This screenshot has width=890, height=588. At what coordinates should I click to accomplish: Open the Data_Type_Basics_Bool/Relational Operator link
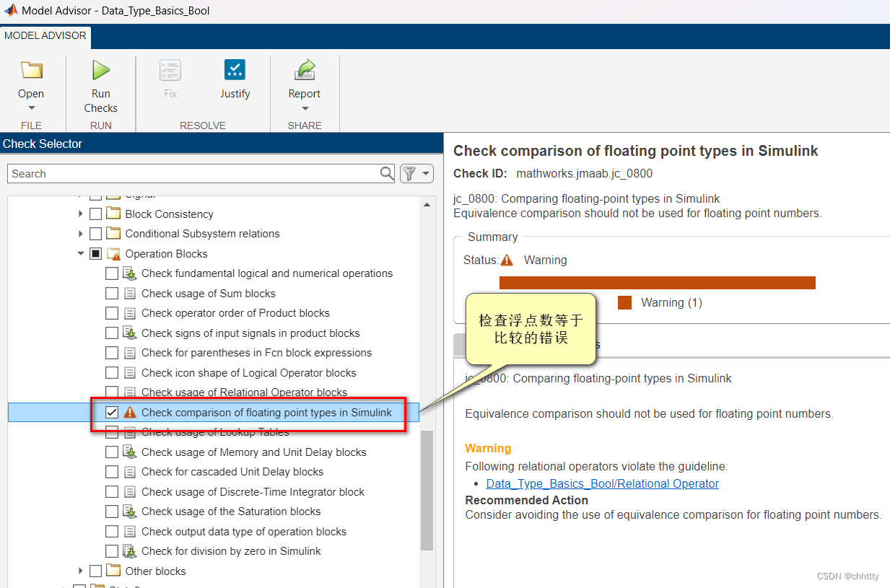(603, 483)
